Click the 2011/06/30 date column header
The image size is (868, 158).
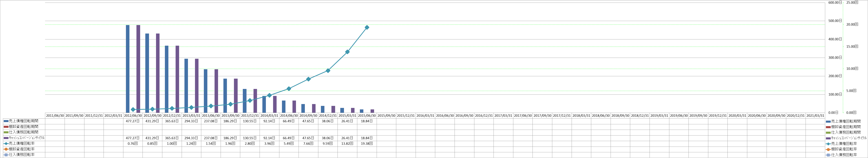[55, 116]
